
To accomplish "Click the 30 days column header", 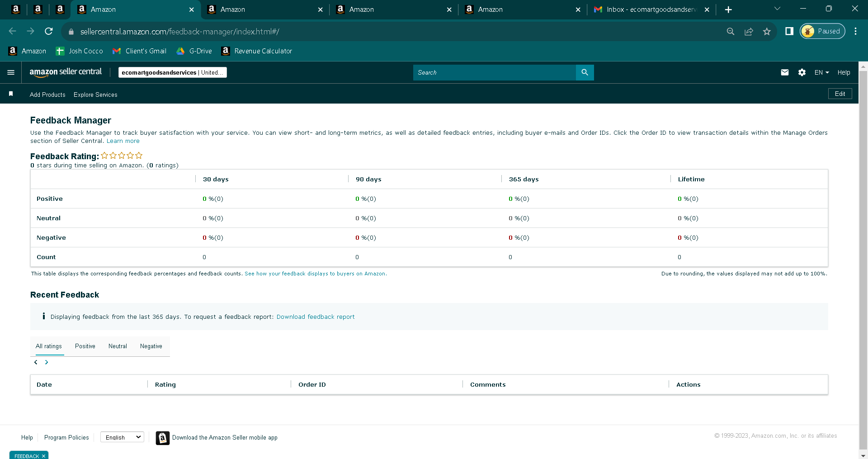I will (216, 180).
